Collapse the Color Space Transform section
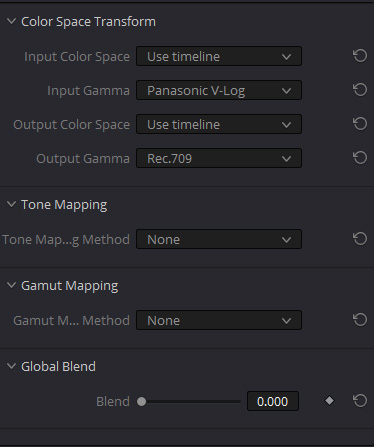This screenshot has height=447, width=374. (11, 21)
